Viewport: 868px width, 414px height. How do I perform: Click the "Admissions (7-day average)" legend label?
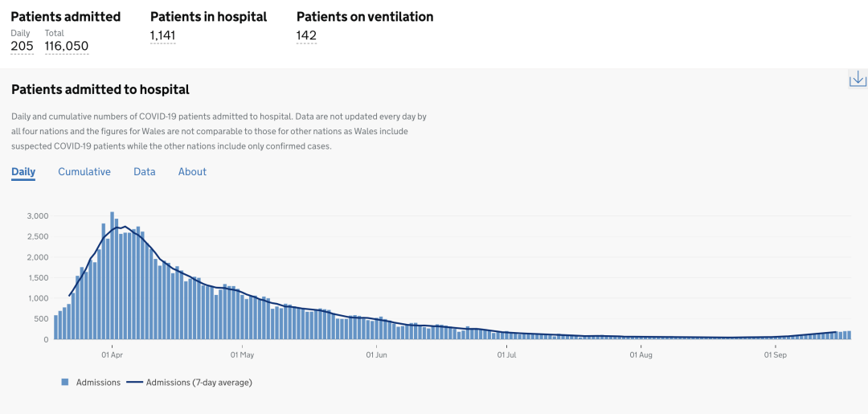[199, 383]
